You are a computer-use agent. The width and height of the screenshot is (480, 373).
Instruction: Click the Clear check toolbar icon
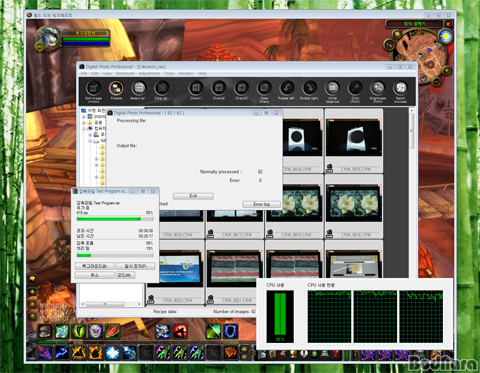pyautogui.click(x=264, y=88)
